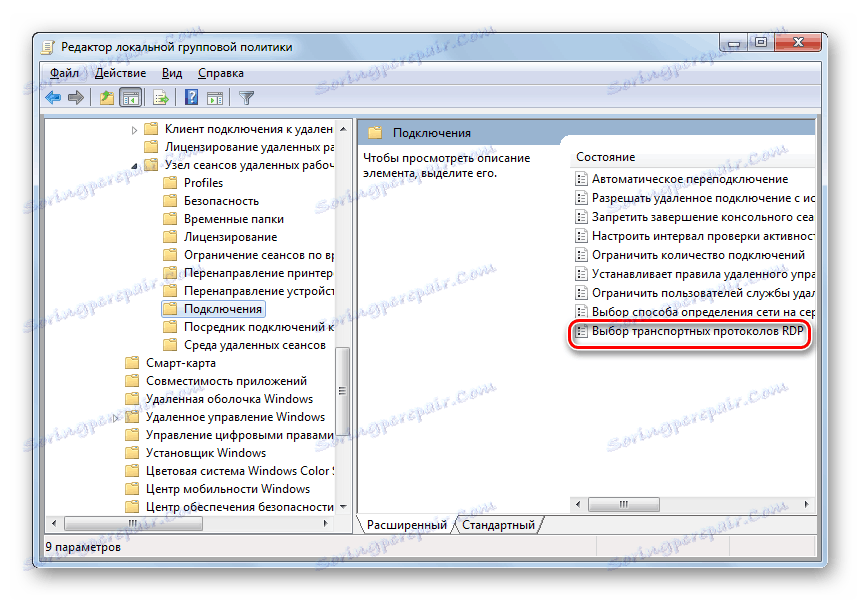Open the Файл menu

[64, 73]
